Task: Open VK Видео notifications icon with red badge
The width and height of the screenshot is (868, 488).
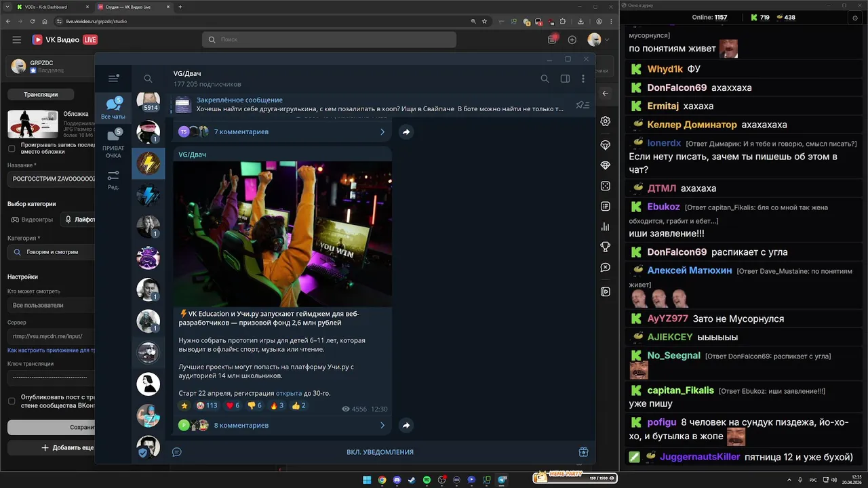Action: (x=553, y=39)
